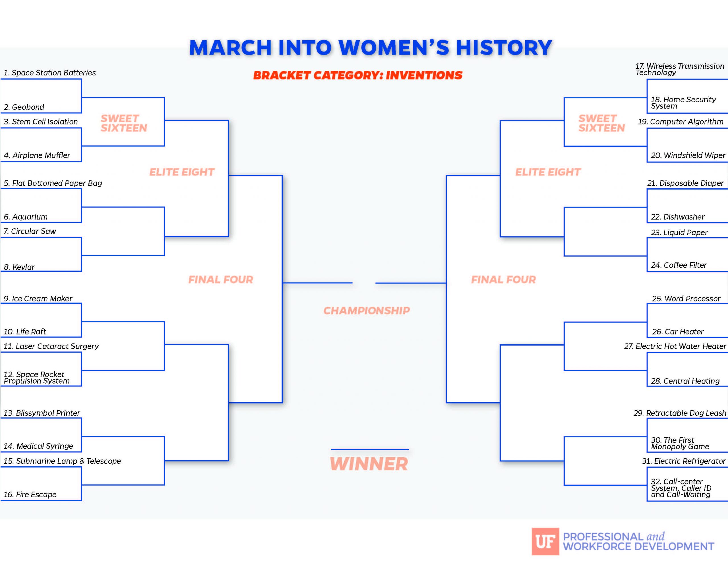Click the left Sweet Sixteen label
The width and height of the screenshot is (728, 566).
(x=124, y=123)
